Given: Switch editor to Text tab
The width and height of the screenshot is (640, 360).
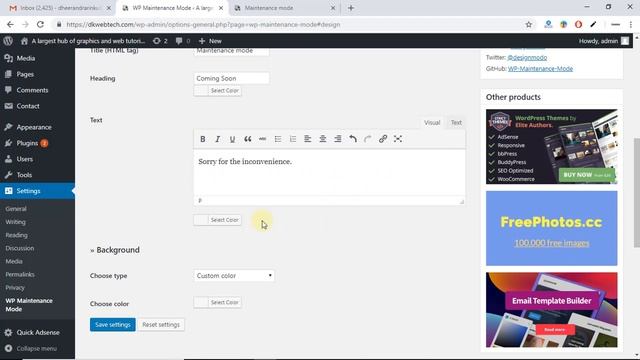Looking at the screenshot, I should [x=456, y=122].
